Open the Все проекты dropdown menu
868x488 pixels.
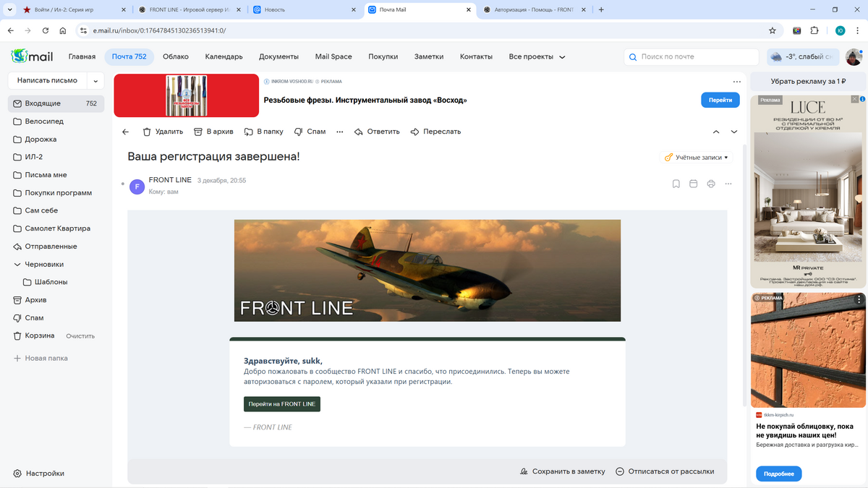pos(537,56)
